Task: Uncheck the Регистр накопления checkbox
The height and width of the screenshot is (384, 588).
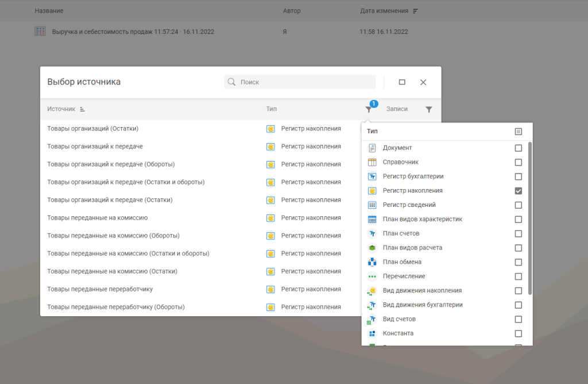Action: pos(518,191)
